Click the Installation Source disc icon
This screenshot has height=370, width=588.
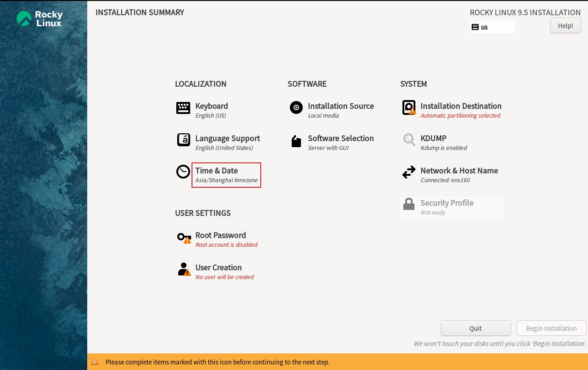pyautogui.click(x=296, y=107)
